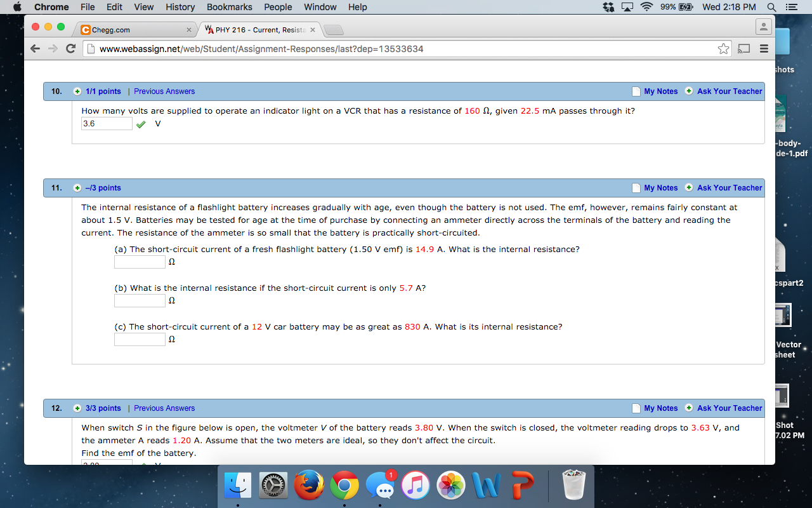Open Google Chrome from the dock

point(344,486)
